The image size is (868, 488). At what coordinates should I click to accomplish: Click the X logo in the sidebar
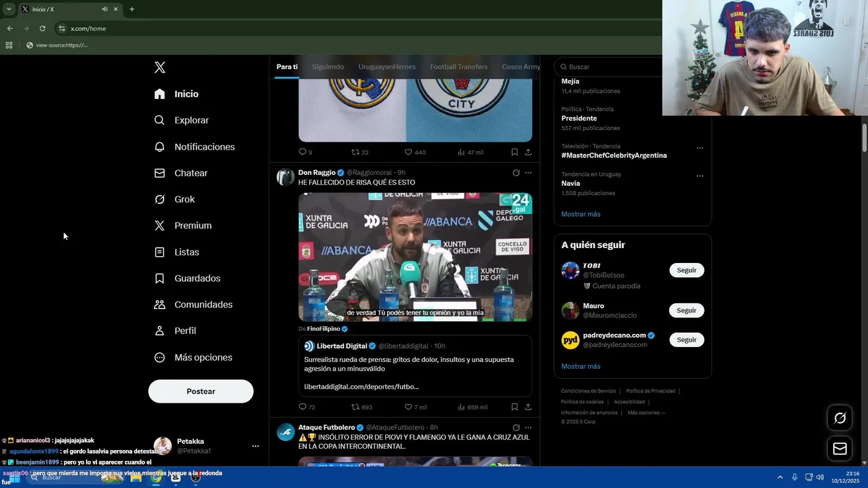pyautogui.click(x=159, y=67)
